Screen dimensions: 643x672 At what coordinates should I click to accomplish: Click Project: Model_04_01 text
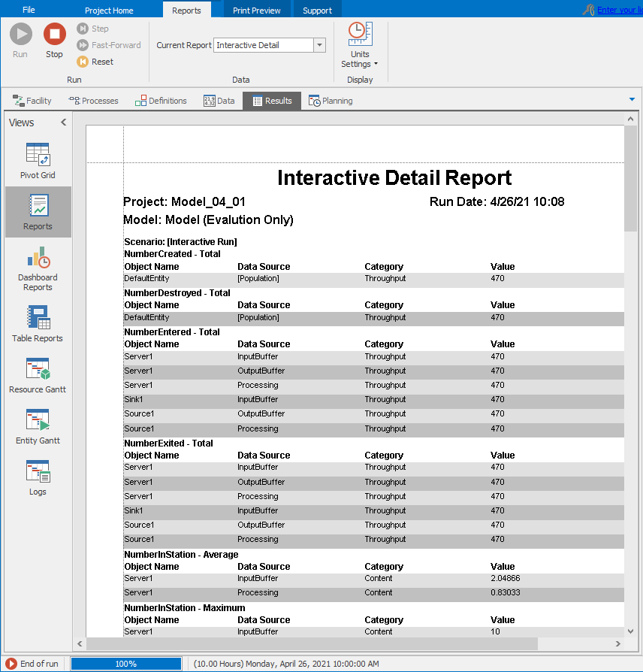(x=184, y=202)
